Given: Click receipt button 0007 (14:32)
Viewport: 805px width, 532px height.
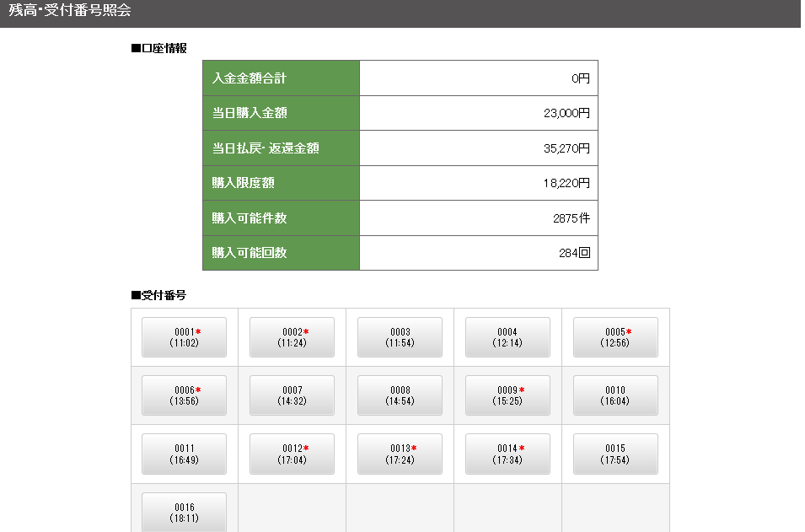Looking at the screenshot, I should [292, 395].
